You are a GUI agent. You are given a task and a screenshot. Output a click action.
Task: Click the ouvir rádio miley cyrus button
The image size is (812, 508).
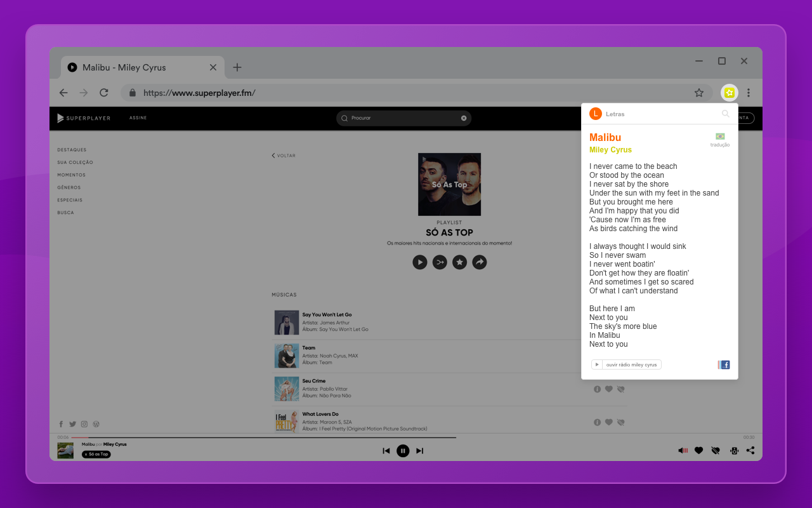626,364
